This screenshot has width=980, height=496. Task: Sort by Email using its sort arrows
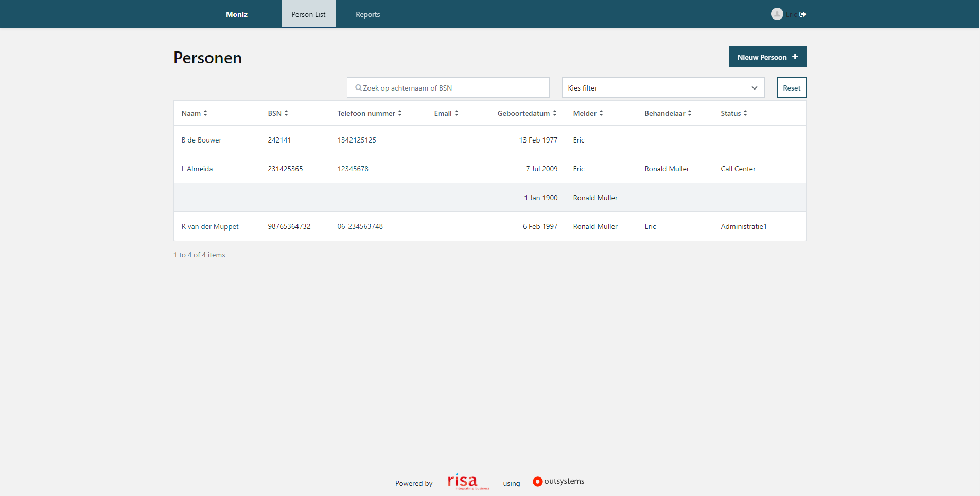457,113
